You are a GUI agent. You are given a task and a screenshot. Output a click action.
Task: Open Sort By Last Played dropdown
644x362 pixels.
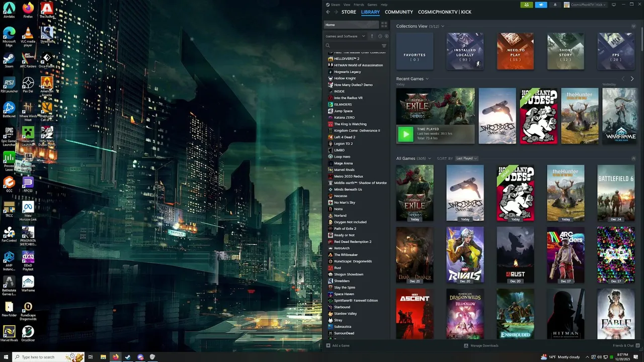pyautogui.click(x=466, y=158)
